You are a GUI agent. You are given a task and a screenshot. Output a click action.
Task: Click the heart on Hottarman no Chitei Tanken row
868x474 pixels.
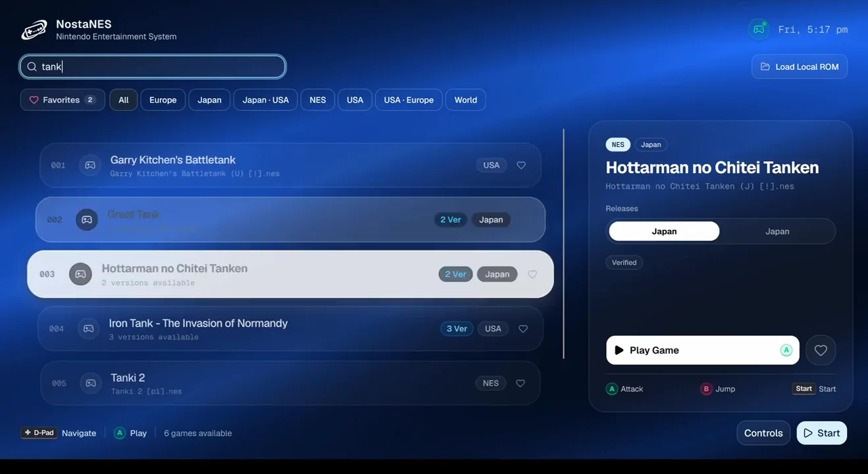(532, 275)
